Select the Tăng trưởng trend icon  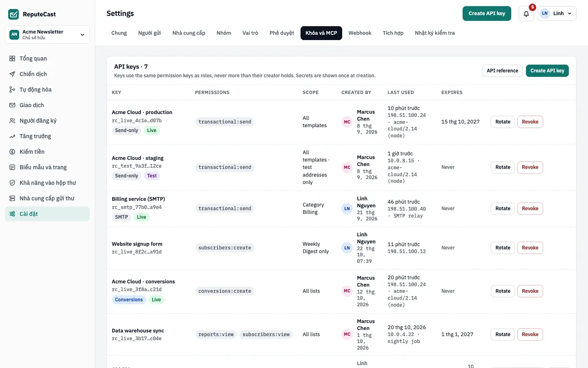(x=12, y=136)
